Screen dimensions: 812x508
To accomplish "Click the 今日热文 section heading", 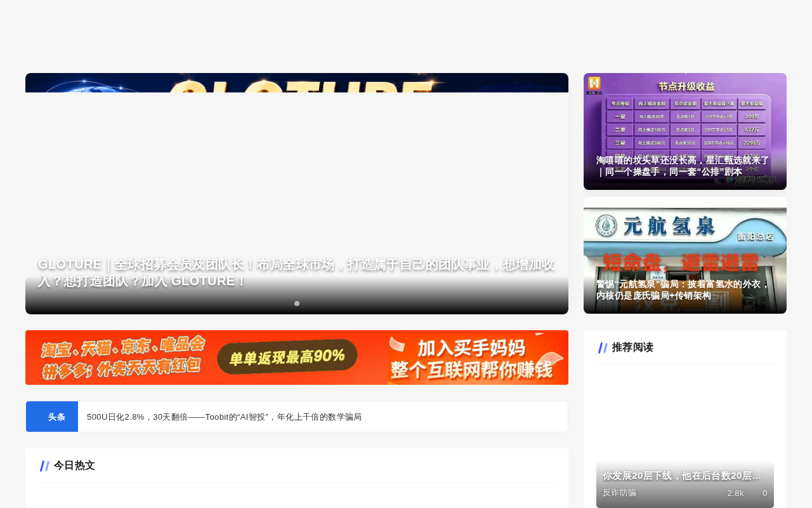I will coord(74,465).
